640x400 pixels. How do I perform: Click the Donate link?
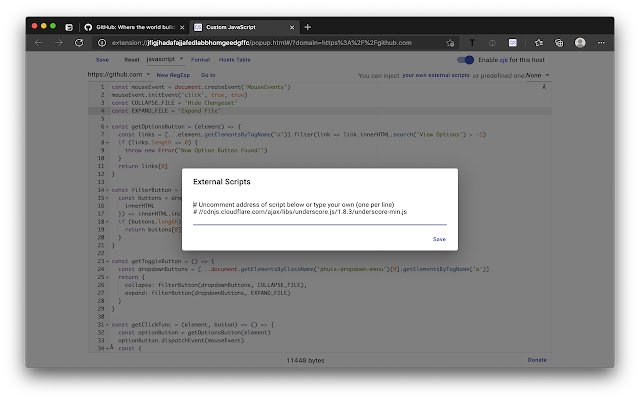[537, 360]
